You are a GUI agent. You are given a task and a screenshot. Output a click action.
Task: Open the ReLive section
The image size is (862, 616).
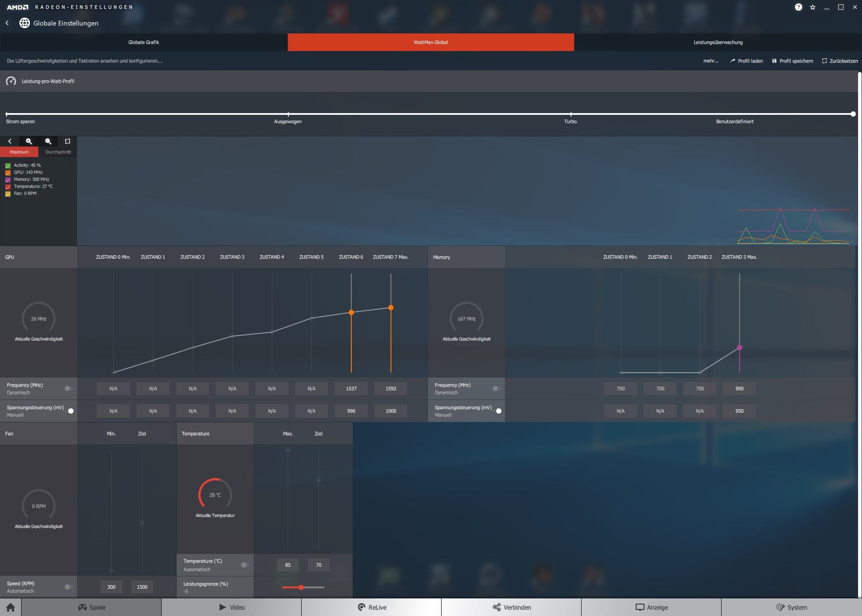pyautogui.click(x=372, y=607)
